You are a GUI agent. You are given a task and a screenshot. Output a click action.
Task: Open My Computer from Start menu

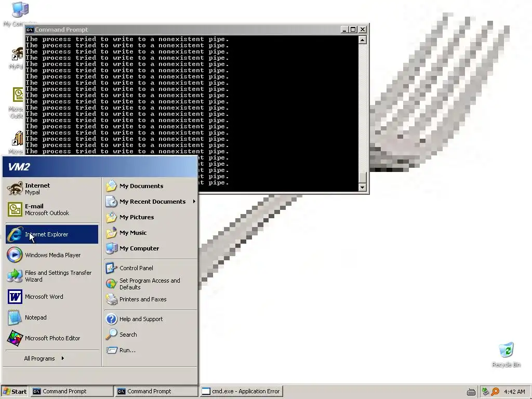click(x=151, y=248)
